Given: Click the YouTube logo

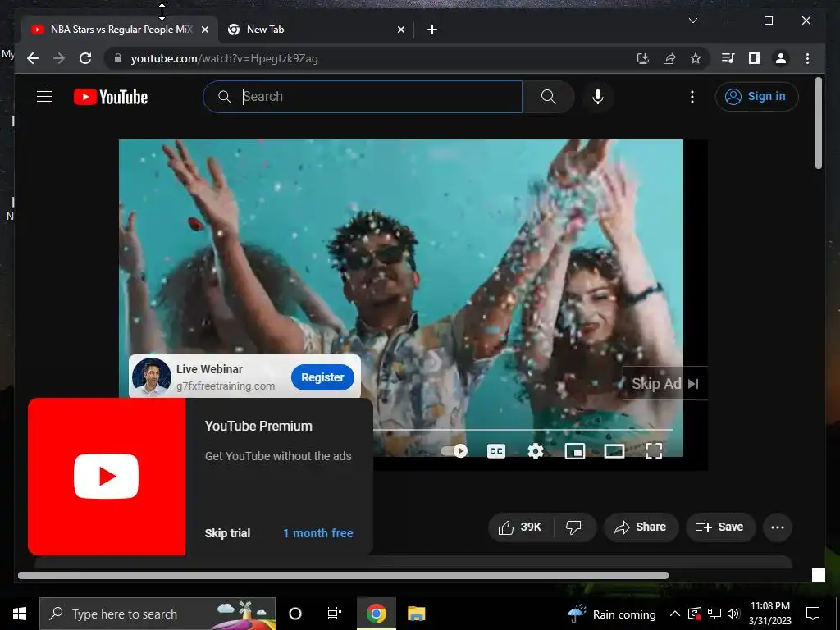Looking at the screenshot, I should (111, 97).
